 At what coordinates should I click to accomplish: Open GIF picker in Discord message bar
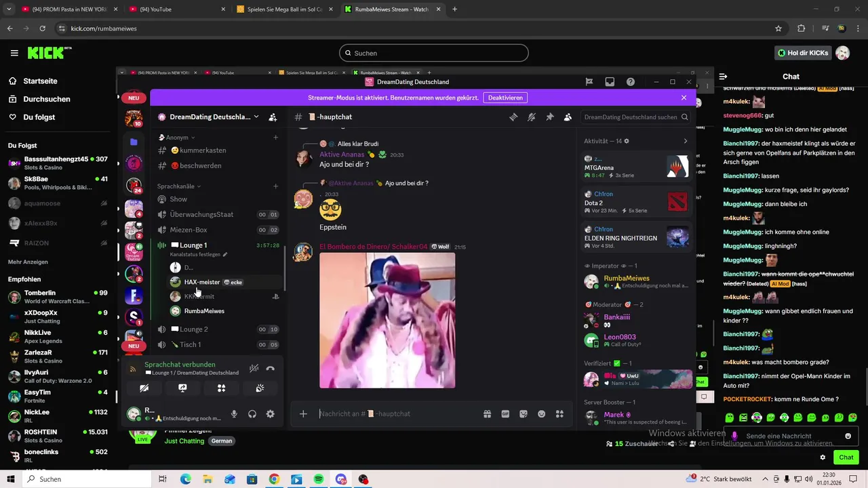(x=505, y=414)
